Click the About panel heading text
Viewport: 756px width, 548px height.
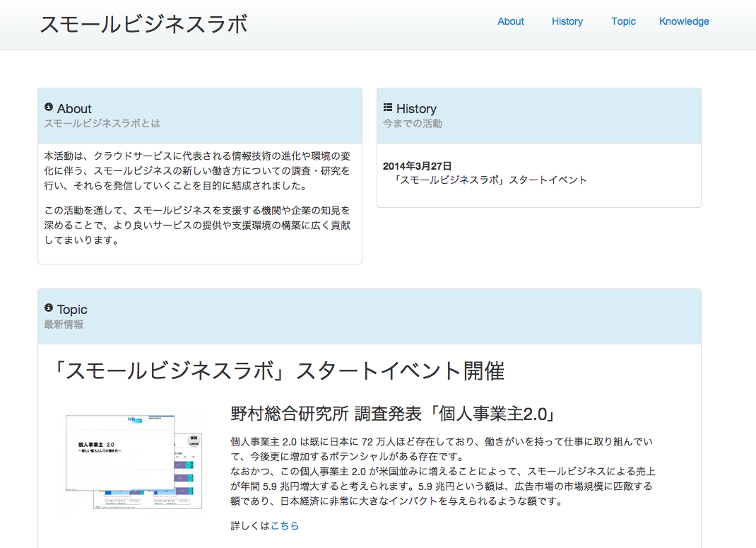[x=74, y=109]
